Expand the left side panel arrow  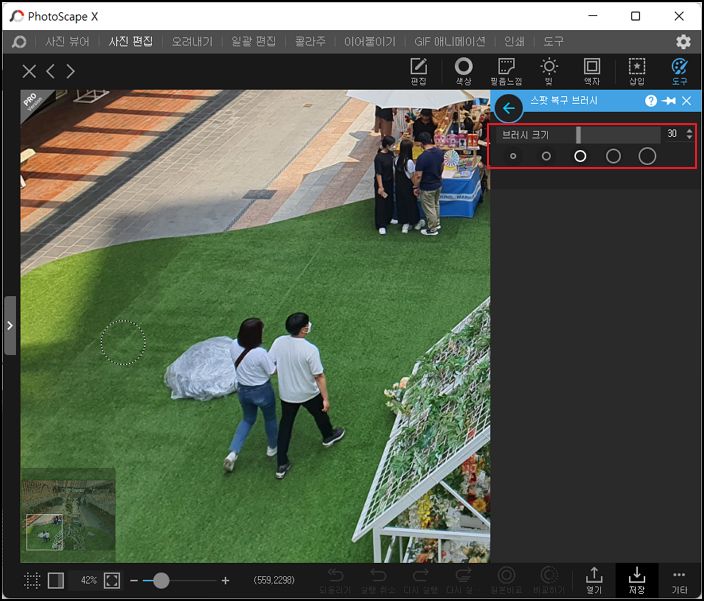pos(10,325)
